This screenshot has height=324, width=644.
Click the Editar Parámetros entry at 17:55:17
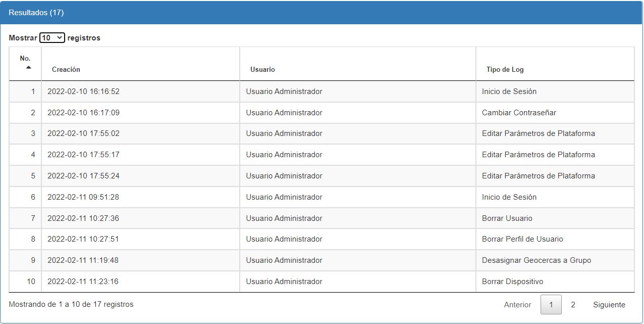click(538, 155)
